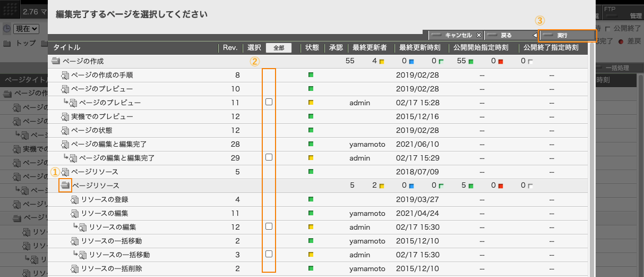The width and height of the screenshot is (644, 277).
Task: Go back with the 戻る button
Action: pos(511,35)
